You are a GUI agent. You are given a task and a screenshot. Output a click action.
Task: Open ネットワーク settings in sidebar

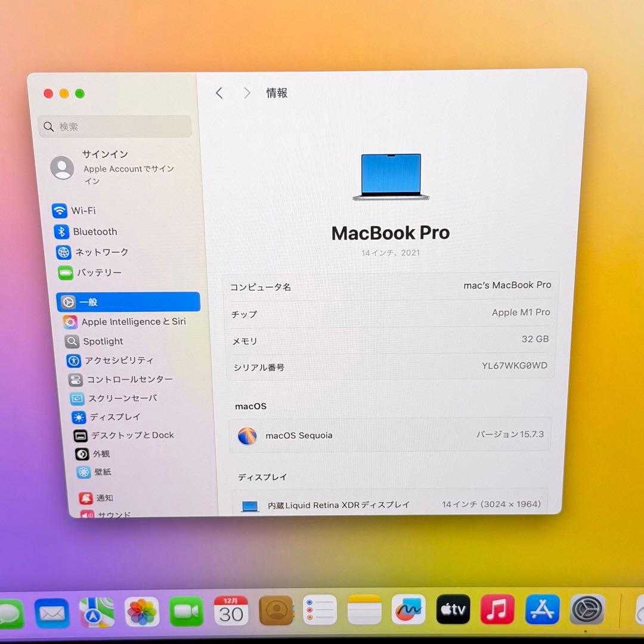coord(92,252)
